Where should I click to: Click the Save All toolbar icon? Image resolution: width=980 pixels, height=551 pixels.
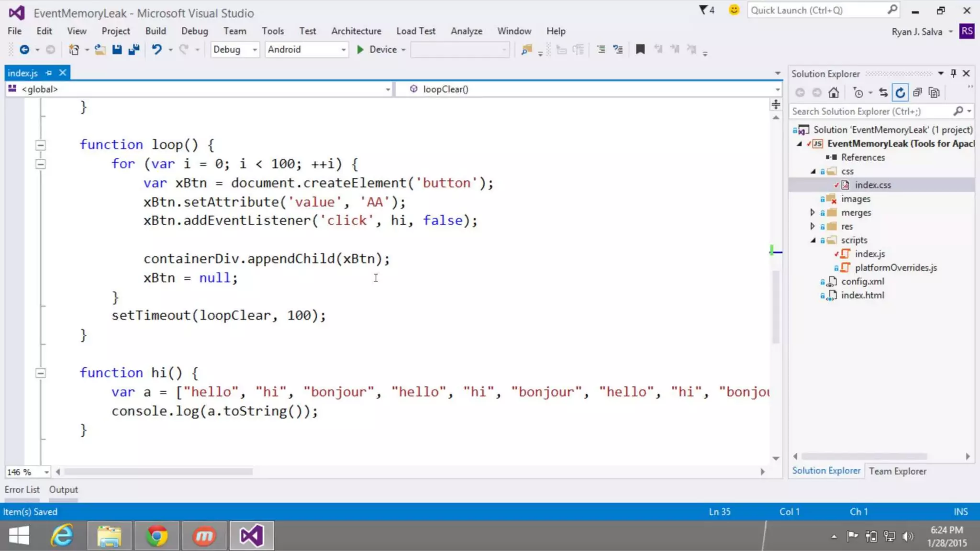134,49
